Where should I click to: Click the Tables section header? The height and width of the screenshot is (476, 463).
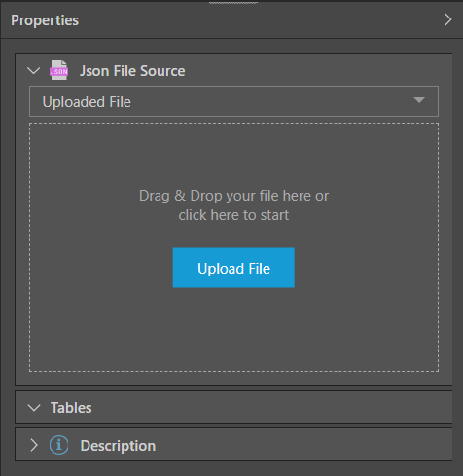click(x=233, y=408)
